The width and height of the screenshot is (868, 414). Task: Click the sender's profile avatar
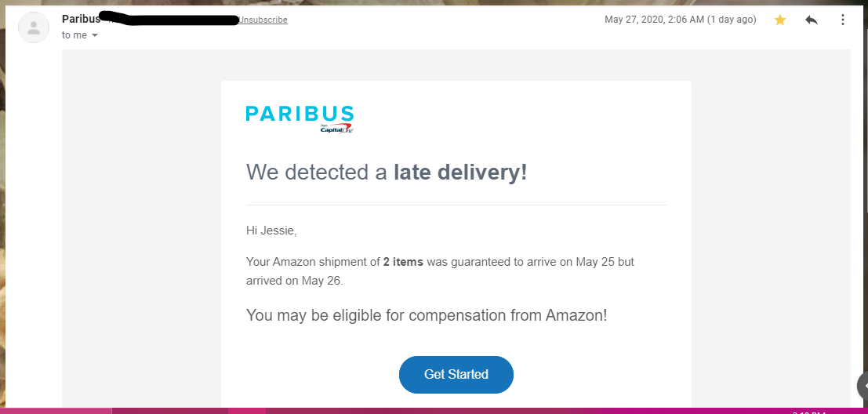[x=34, y=27]
